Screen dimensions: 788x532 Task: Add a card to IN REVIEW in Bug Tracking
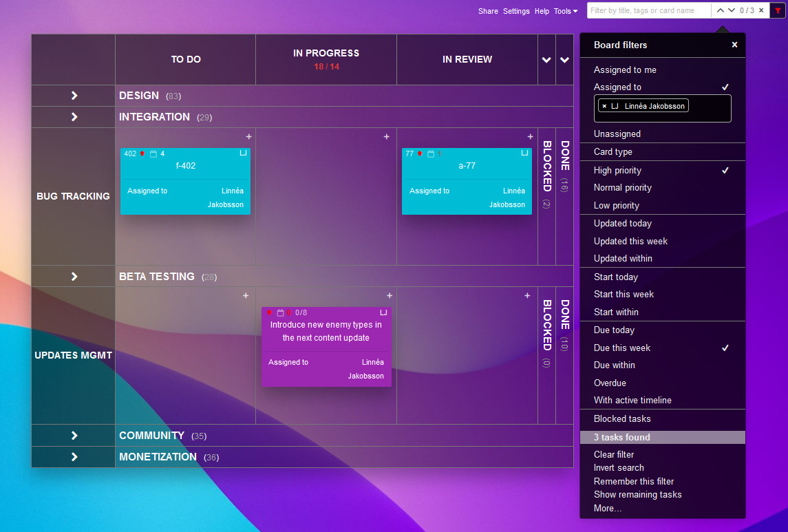(529, 136)
